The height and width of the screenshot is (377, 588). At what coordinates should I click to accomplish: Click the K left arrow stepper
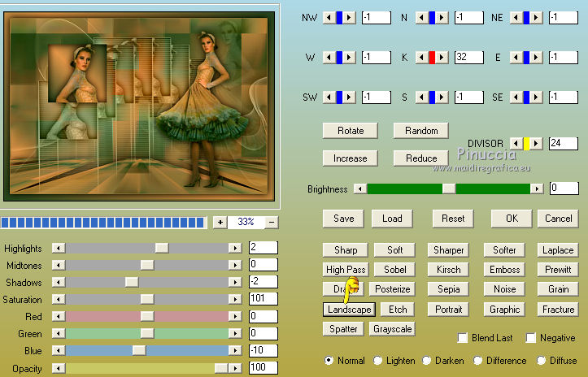(x=422, y=58)
